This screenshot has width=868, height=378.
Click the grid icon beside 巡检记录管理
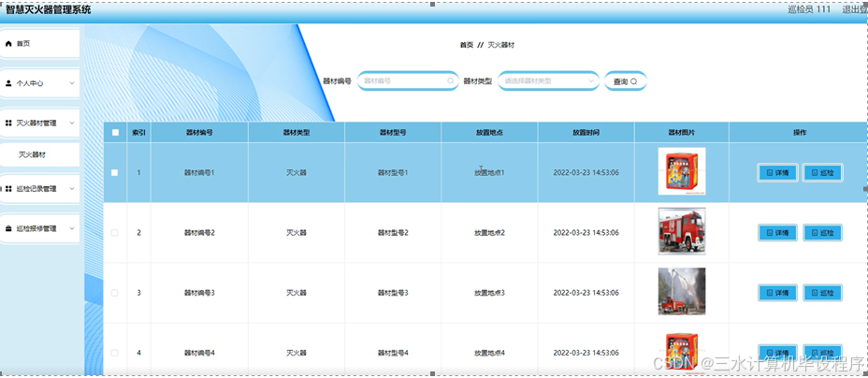[8, 189]
